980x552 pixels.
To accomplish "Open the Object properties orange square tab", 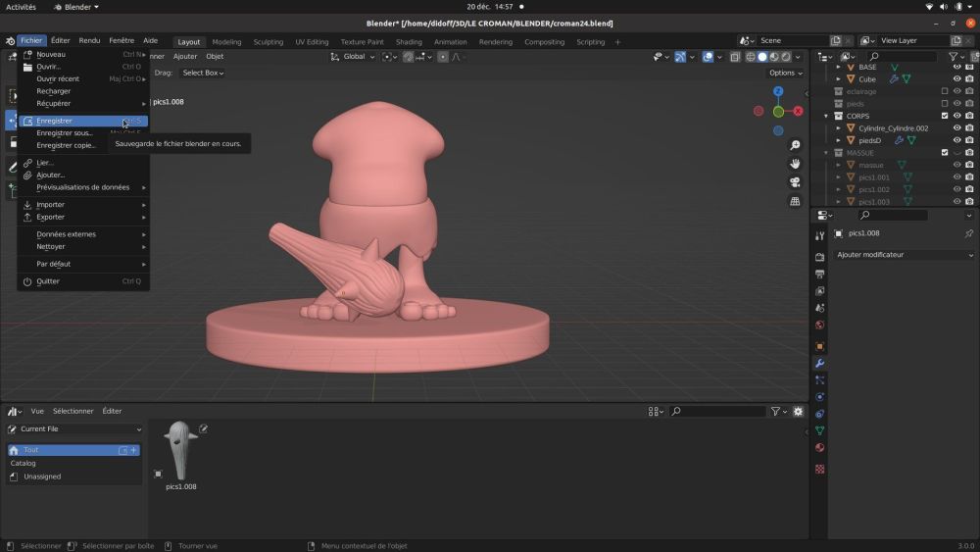I will [x=819, y=346].
